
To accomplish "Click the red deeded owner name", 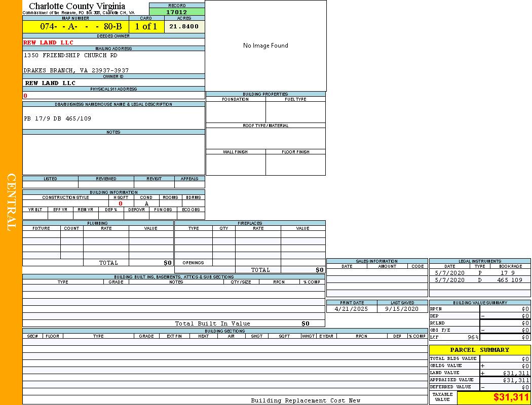I will point(49,43).
